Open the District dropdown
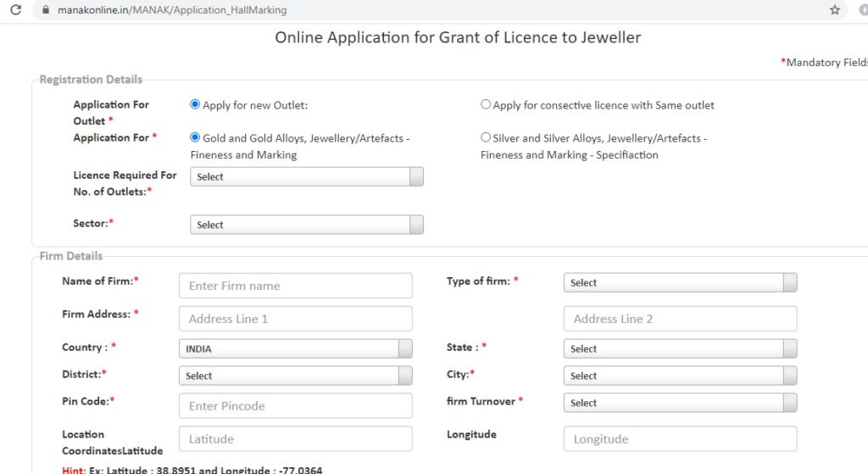The width and height of the screenshot is (868, 474). (x=296, y=376)
